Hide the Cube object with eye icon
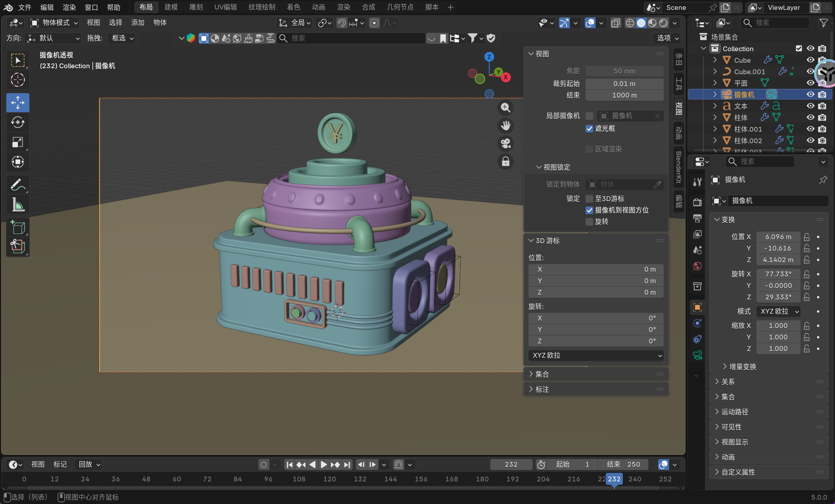 810,60
